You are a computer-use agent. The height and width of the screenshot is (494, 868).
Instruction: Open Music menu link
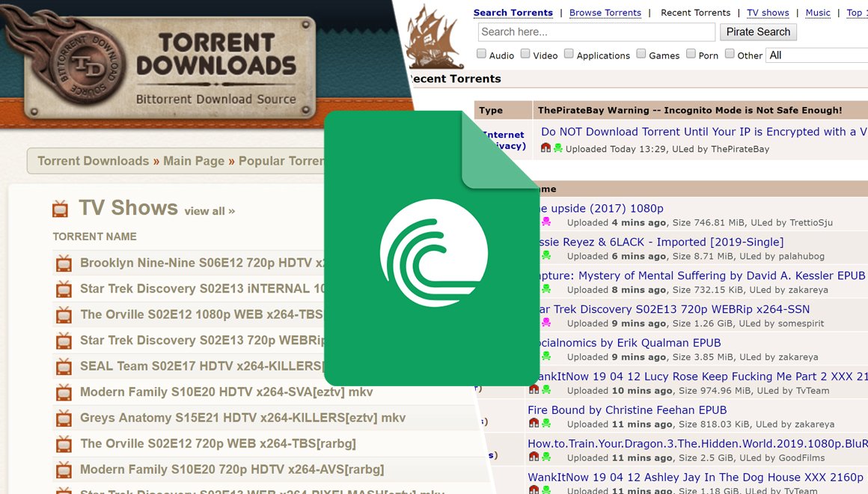[818, 13]
